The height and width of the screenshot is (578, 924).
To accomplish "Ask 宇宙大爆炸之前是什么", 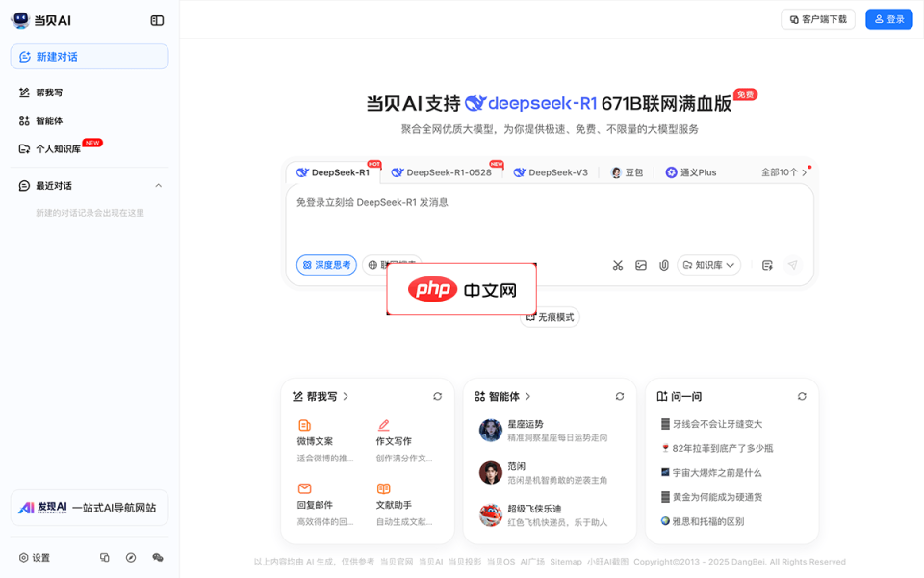I will point(711,473).
